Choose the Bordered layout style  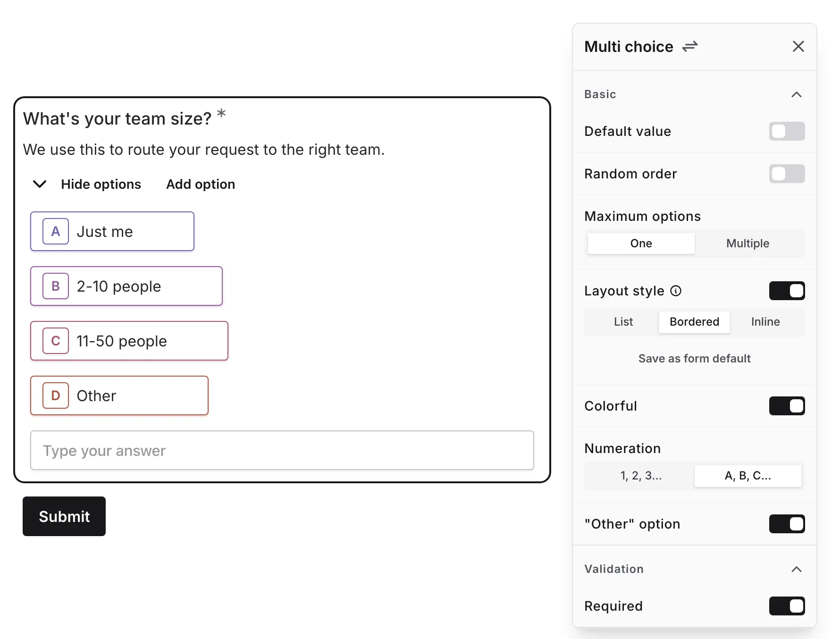click(694, 322)
